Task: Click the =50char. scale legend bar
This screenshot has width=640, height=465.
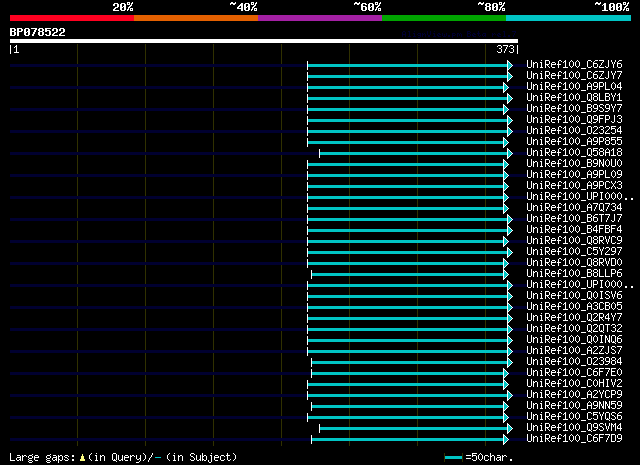Action: coord(453,458)
